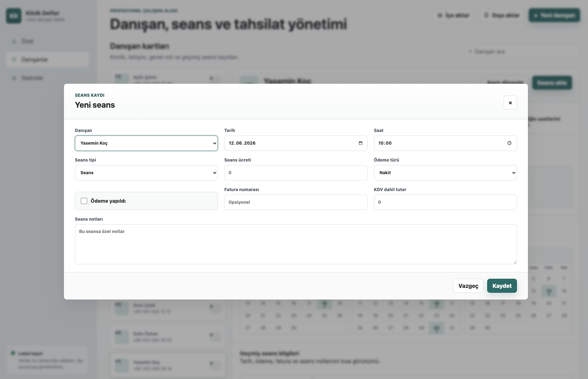Open the calendar picker icon in Tarih
Viewport: 588px width, 379px height.
(360, 143)
